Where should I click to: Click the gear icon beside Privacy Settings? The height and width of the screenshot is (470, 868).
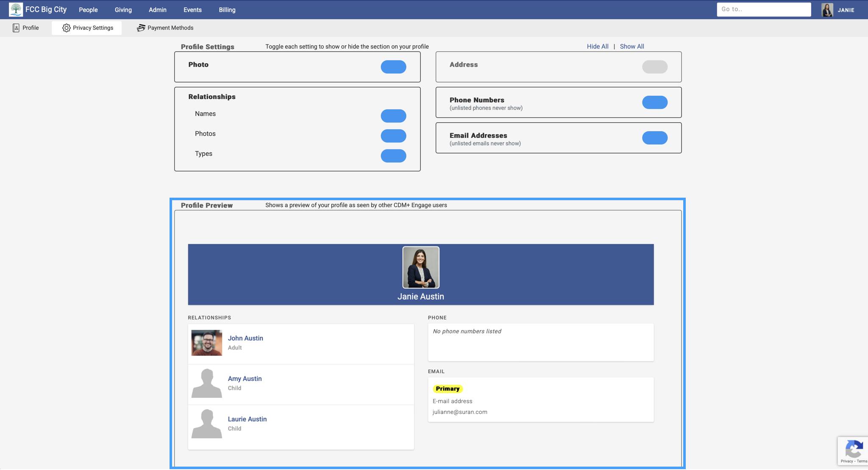[67, 28]
